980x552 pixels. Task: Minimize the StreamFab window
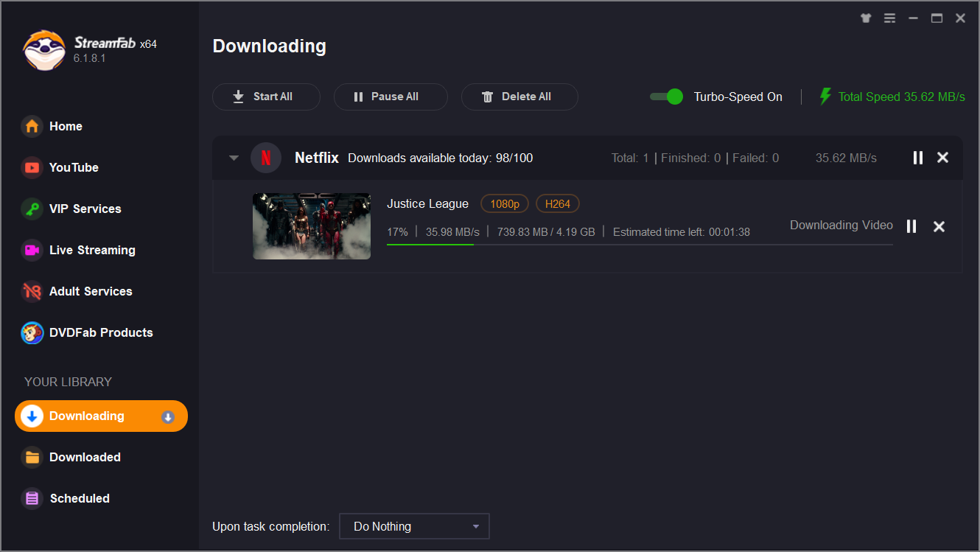click(914, 18)
